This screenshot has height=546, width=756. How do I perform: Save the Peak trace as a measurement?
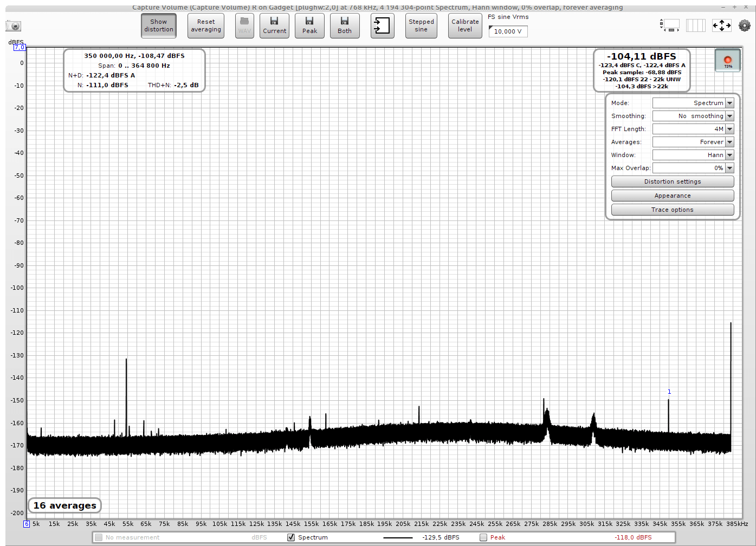click(309, 25)
